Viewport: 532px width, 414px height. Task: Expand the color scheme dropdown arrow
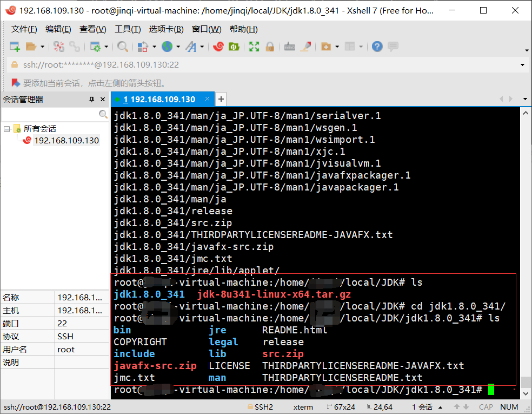pos(154,47)
